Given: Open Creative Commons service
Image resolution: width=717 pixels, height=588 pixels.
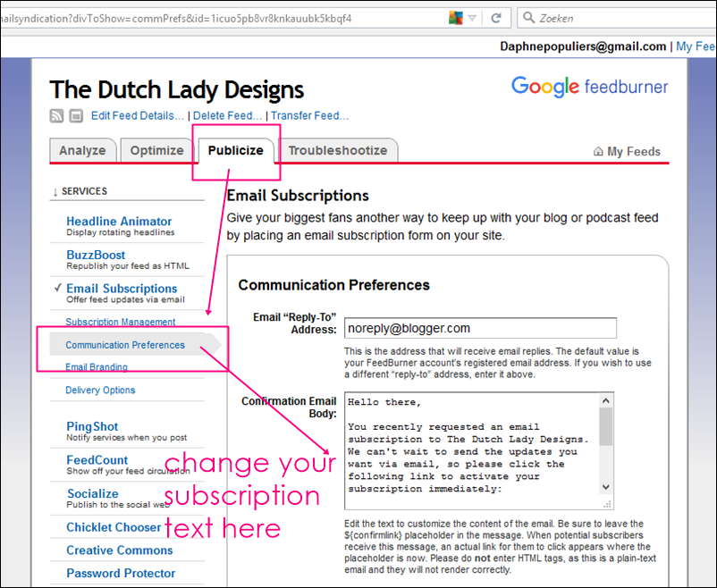Looking at the screenshot, I should pyautogui.click(x=119, y=550).
